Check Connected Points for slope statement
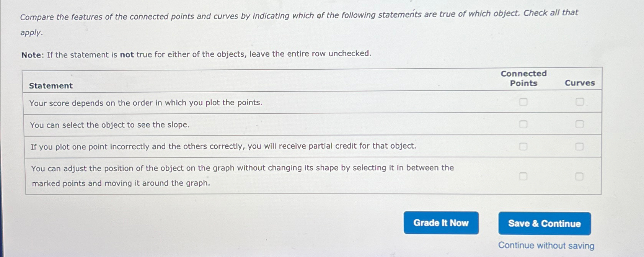This screenshot has height=257, width=644. tap(523, 124)
